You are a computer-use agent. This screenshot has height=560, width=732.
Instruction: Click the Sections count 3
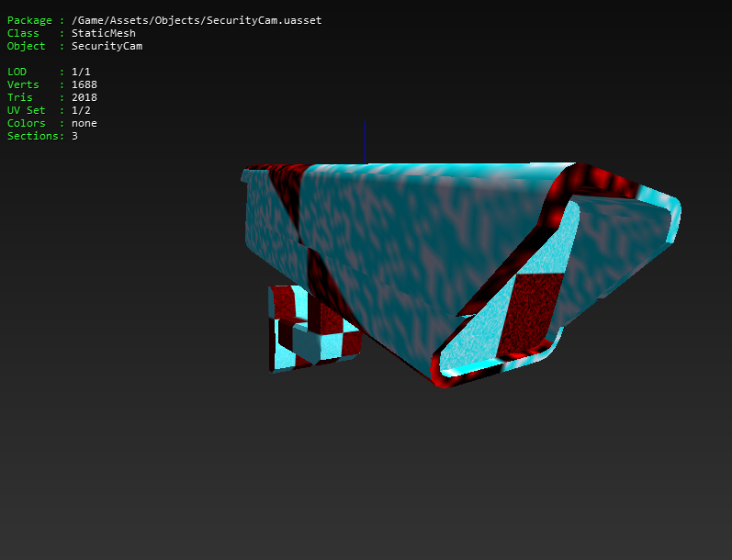(x=74, y=136)
